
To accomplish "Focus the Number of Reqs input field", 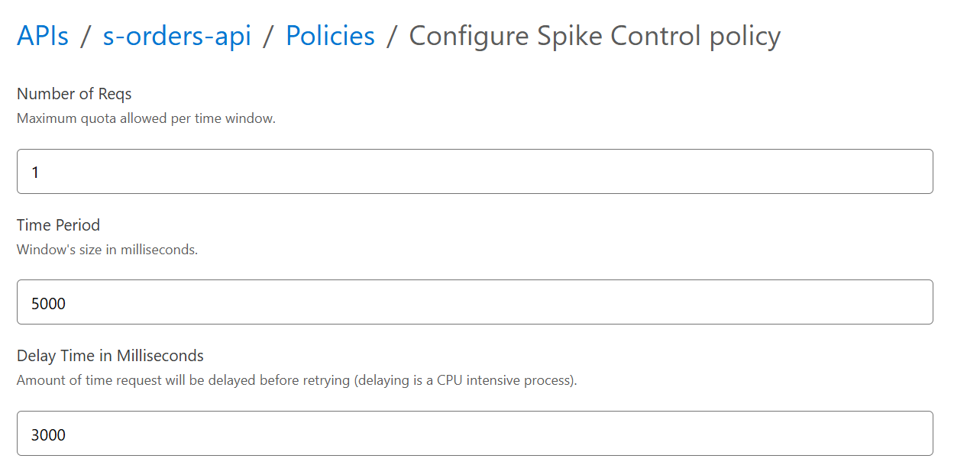I will [474, 172].
